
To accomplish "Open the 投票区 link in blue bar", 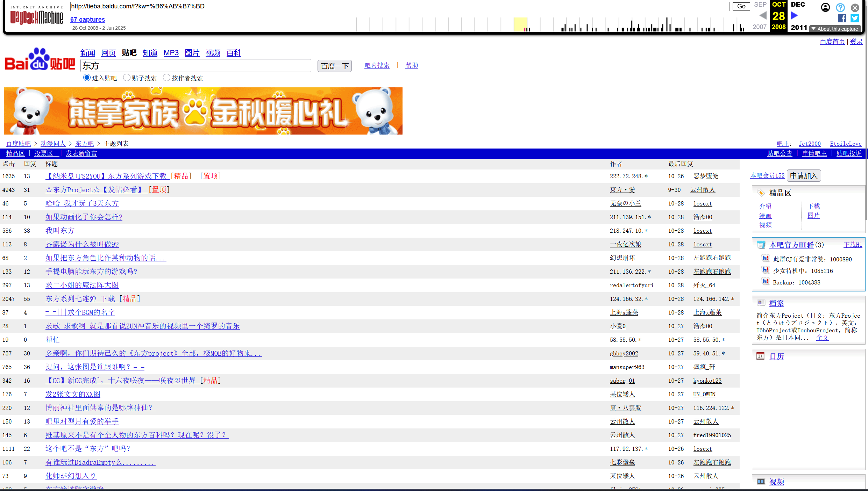I will [x=44, y=153].
